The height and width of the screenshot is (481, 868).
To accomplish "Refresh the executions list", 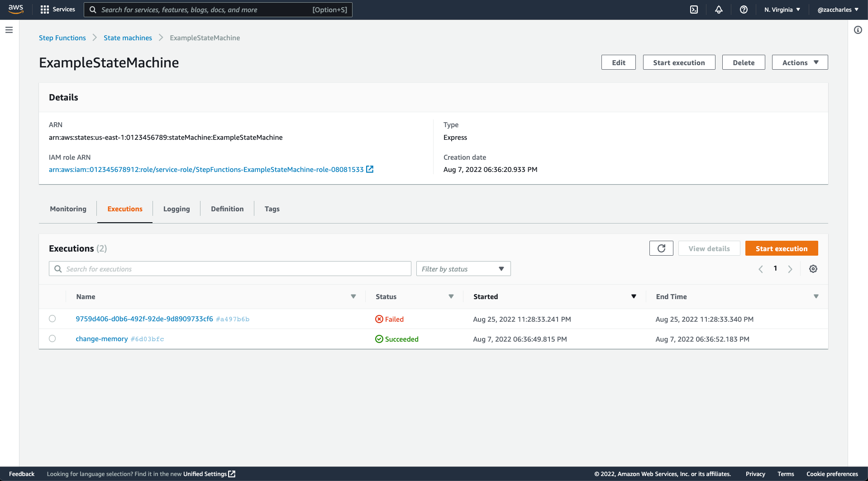I will 661,248.
